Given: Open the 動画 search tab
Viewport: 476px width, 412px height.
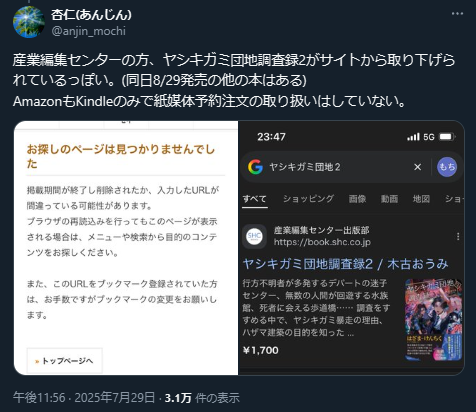Looking at the screenshot, I should click(389, 199).
